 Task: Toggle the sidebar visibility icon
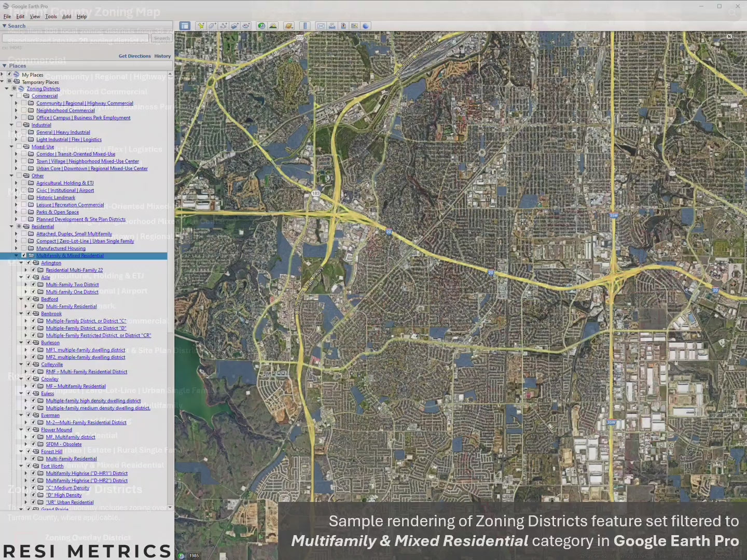[x=185, y=26]
